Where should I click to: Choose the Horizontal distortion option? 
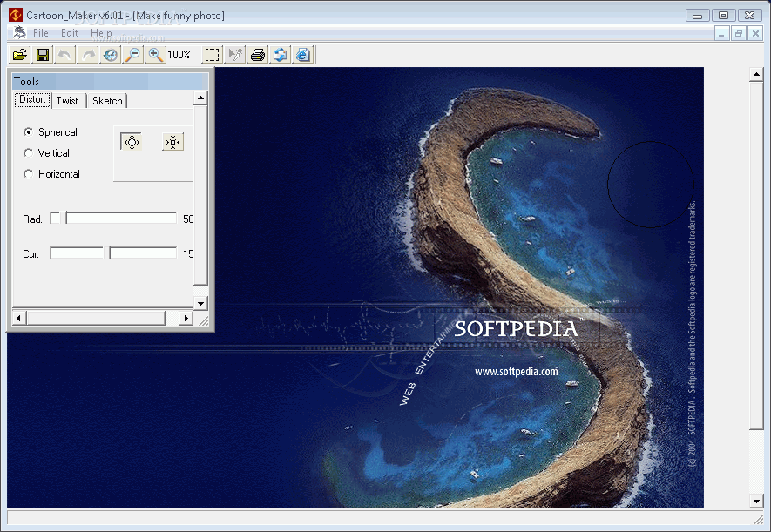point(51,174)
